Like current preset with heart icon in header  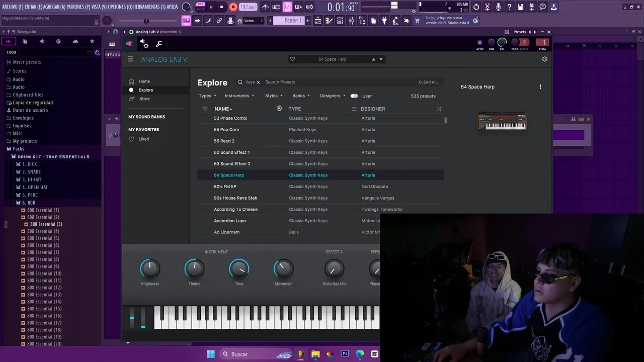292,59
